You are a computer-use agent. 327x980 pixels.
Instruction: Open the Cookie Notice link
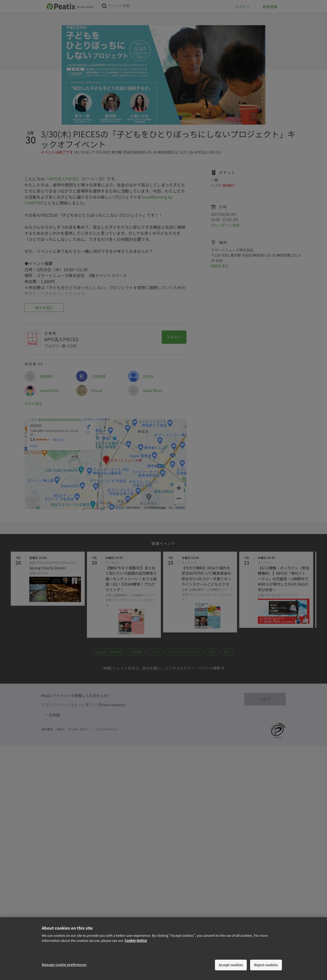pos(135,940)
